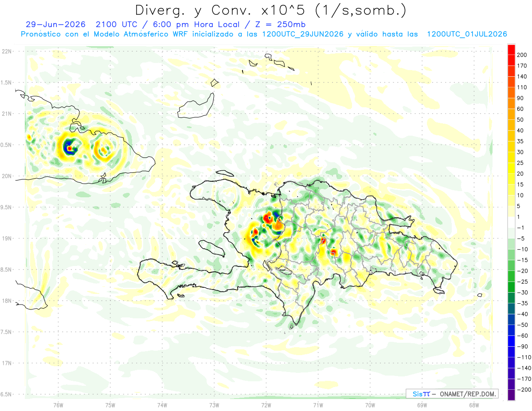This screenshot has width=532, height=411.
Task: Click the longitude label '68W'
Action: 474,406
